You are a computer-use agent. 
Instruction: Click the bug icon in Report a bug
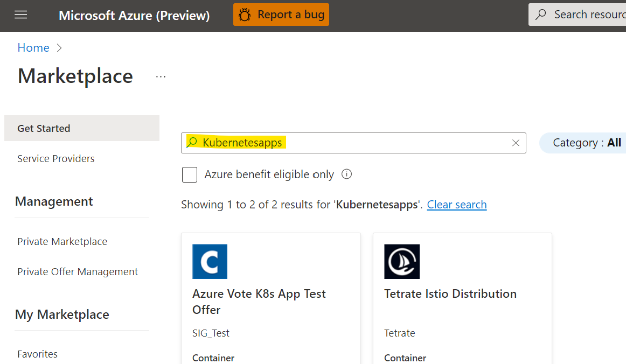[245, 15]
